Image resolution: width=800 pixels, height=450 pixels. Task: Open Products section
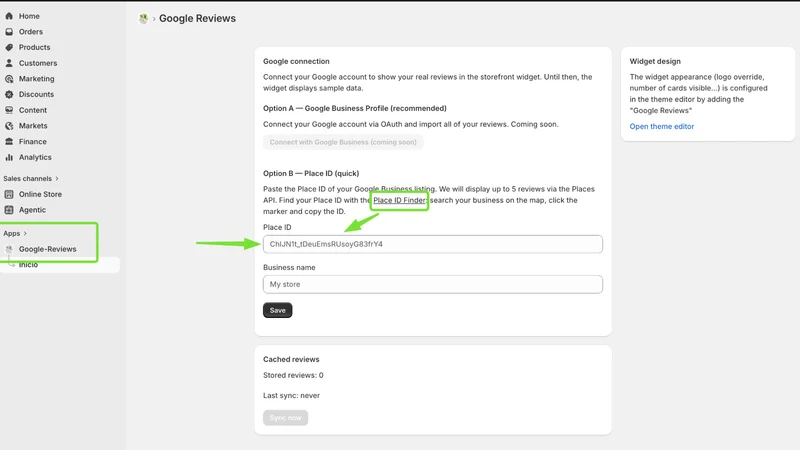(35, 47)
